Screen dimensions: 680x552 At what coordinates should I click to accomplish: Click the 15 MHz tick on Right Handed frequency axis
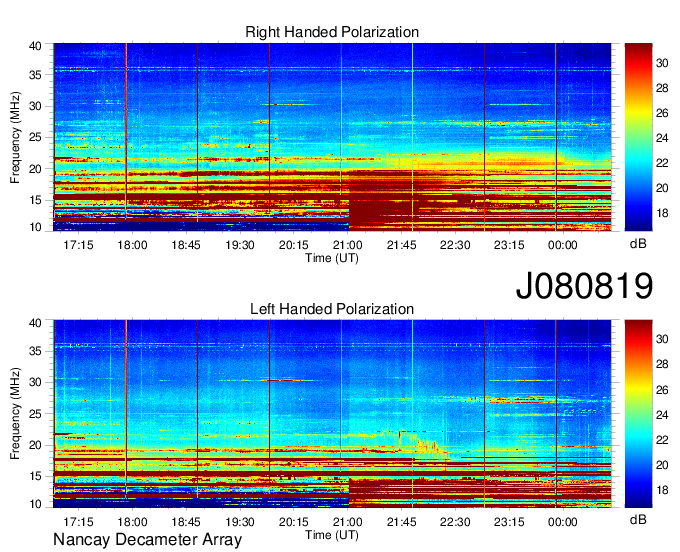pos(35,200)
